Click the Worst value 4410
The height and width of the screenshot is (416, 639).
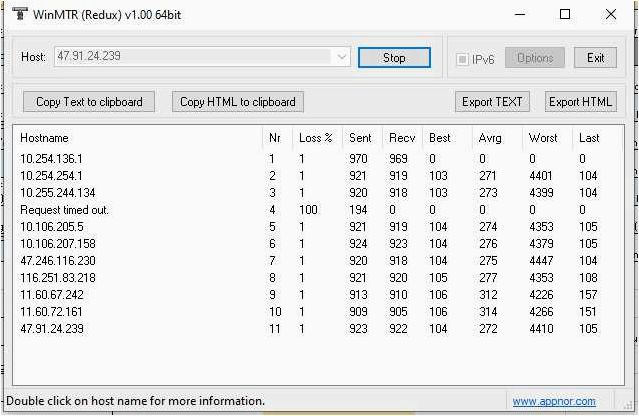[541, 329]
